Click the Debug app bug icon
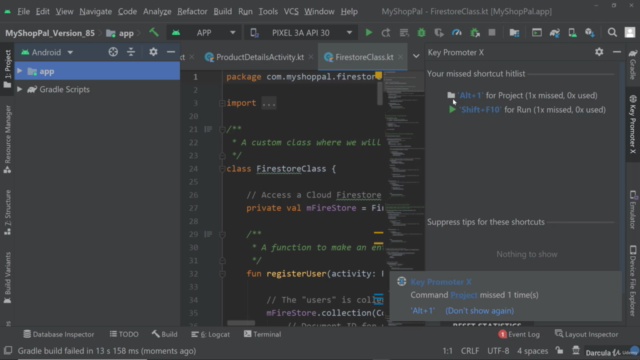Viewport: 640px width, 360px height. point(421,33)
